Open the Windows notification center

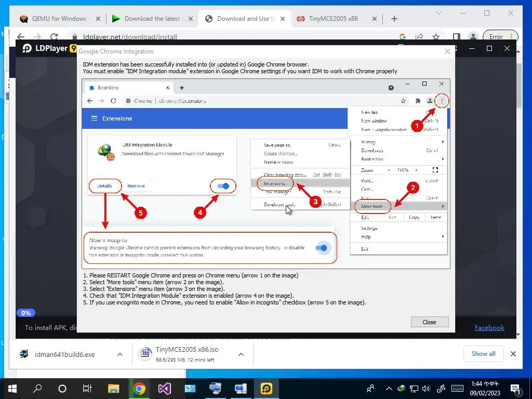coord(516,389)
